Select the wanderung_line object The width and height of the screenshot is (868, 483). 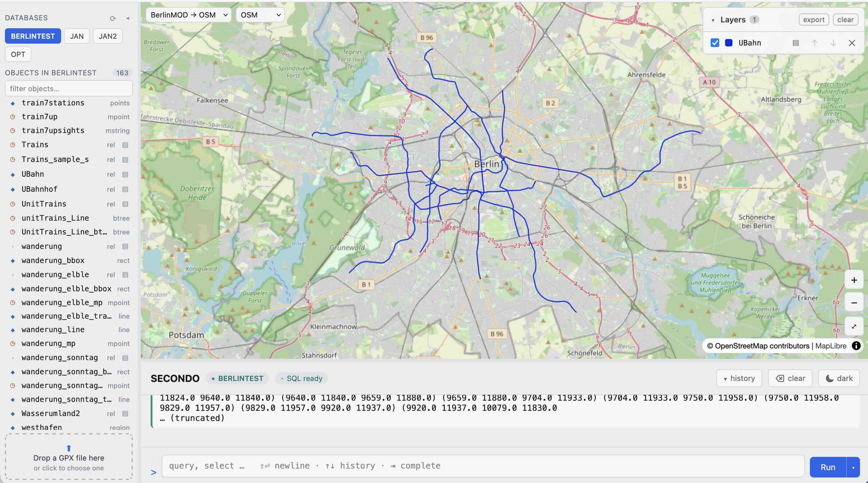pos(69,330)
